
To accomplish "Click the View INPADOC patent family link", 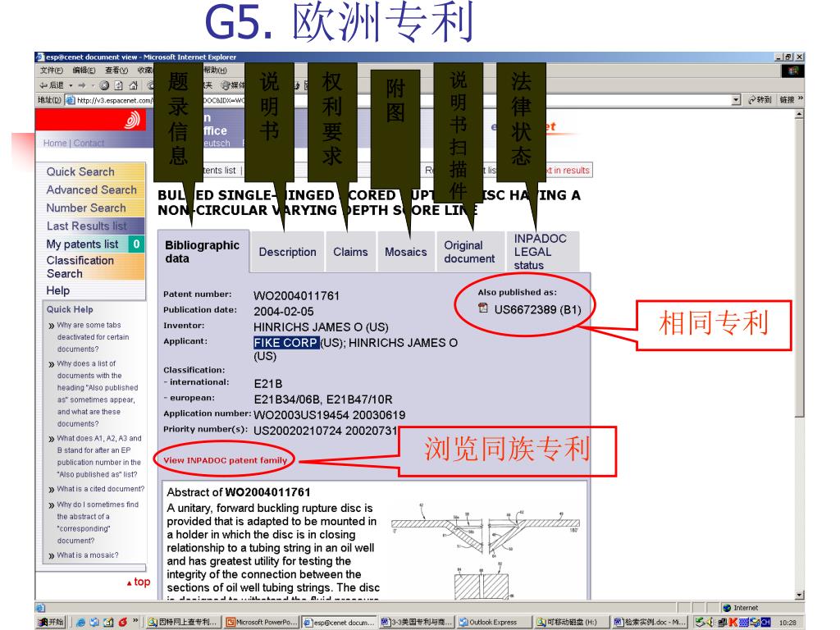I will pyautogui.click(x=225, y=460).
